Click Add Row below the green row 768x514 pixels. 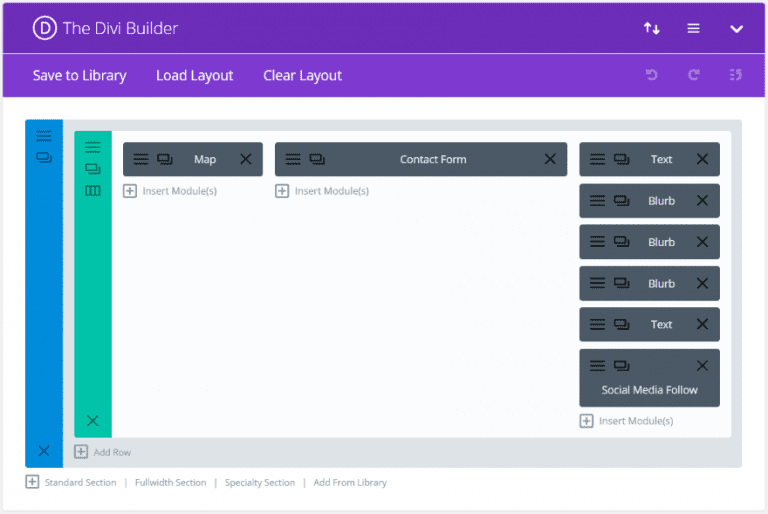[x=103, y=452]
